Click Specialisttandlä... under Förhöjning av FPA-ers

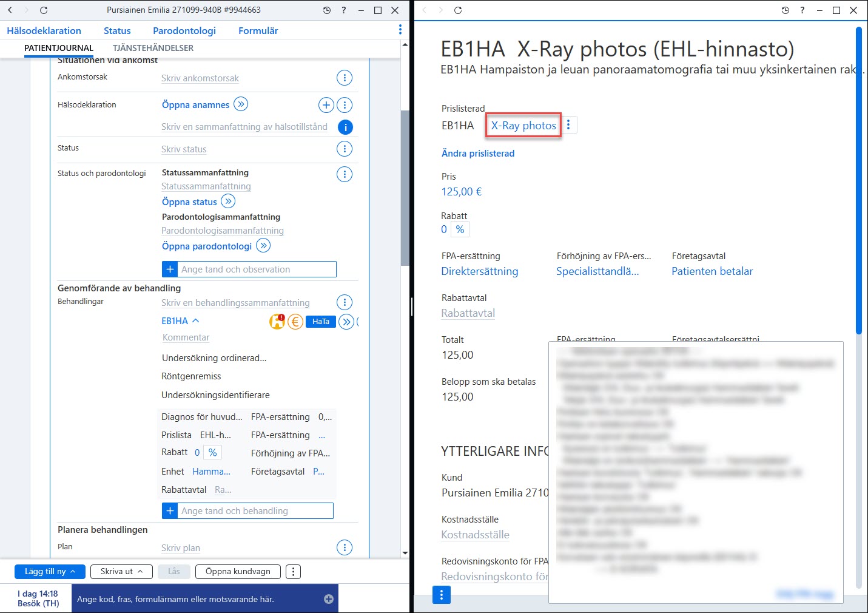pos(597,271)
